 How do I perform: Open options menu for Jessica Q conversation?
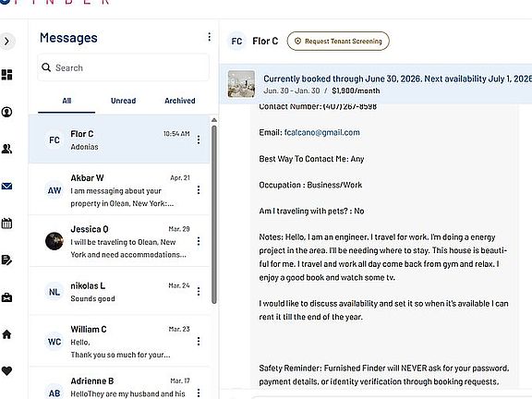[199, 241]
